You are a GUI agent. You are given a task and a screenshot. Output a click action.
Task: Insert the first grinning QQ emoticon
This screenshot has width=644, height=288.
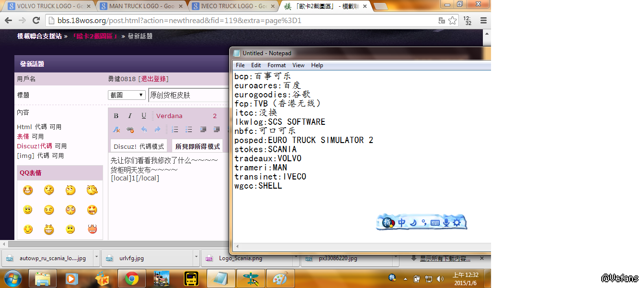coord(28,191)
